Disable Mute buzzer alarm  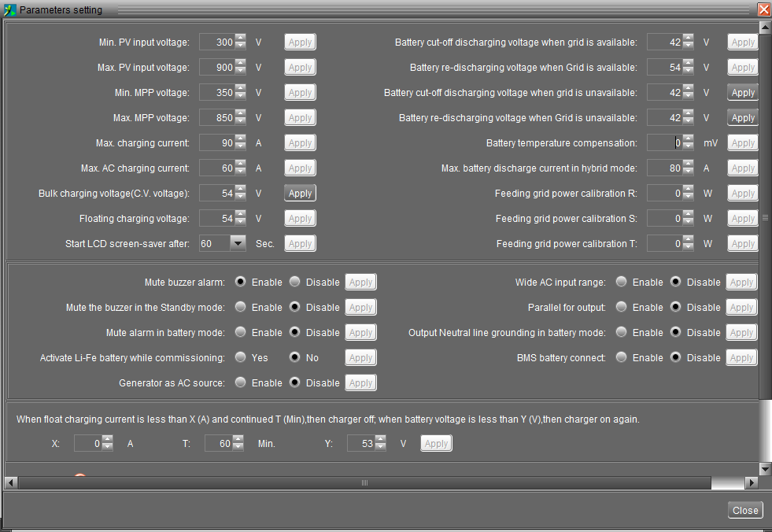tap(294, 282)
